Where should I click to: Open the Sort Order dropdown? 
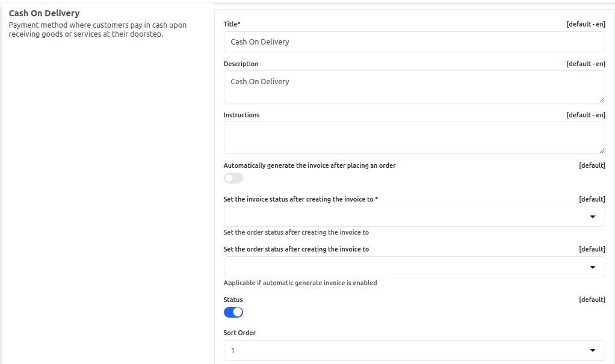[x=414, y=350]
